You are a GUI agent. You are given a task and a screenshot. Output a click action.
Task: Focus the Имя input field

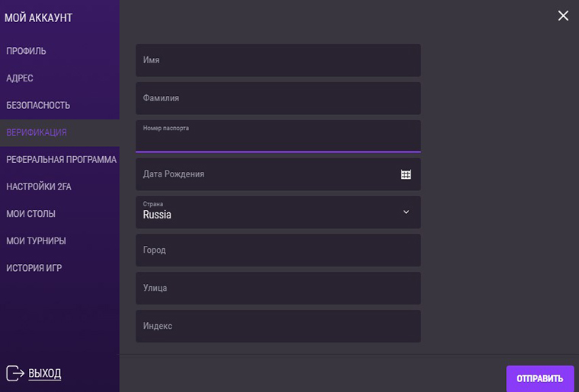click(x=278, y=60)
